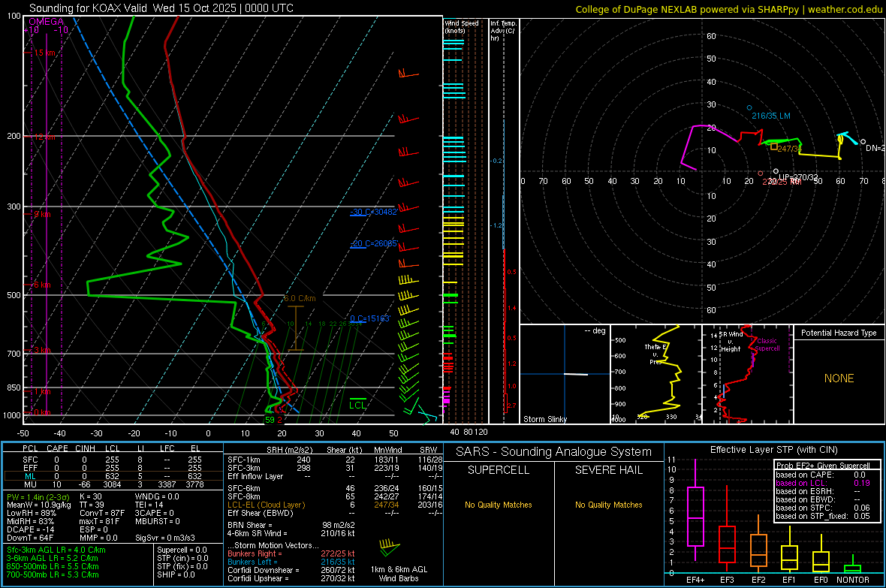Click the 216/35 LM hodograph label
Screen dimensions: 886x588
tap(770, 116)
